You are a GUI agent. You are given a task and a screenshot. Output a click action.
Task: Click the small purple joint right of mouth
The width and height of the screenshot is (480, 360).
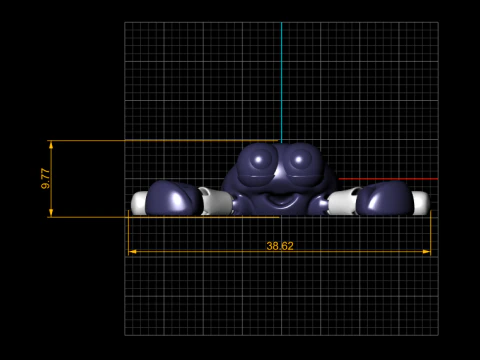click(321, 204)
